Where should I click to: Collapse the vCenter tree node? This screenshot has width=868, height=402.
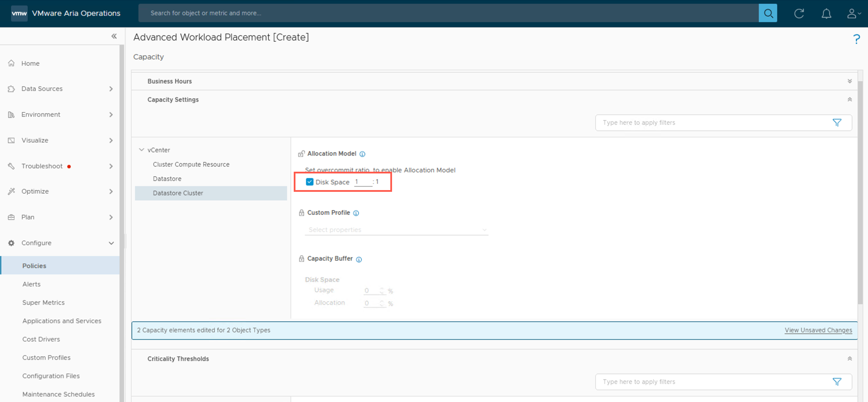click(141, 150)
